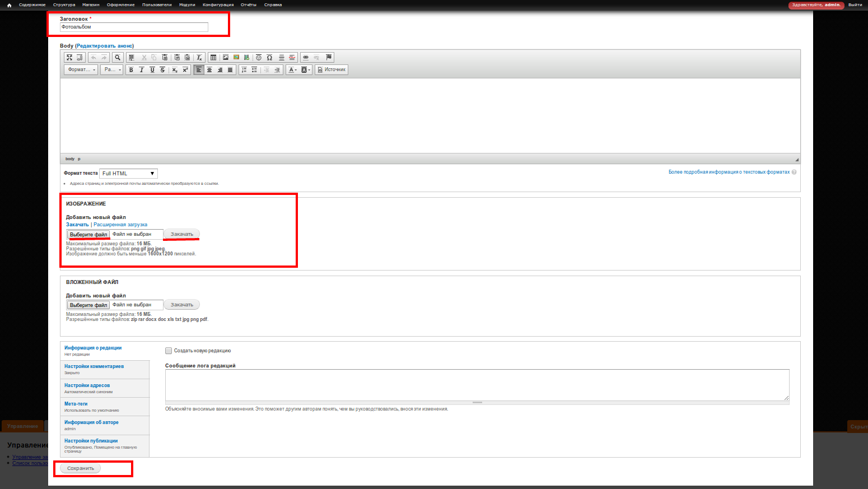Click the copy icon in editor toolbar
This screenshot has height=489, width=868.
154,58
